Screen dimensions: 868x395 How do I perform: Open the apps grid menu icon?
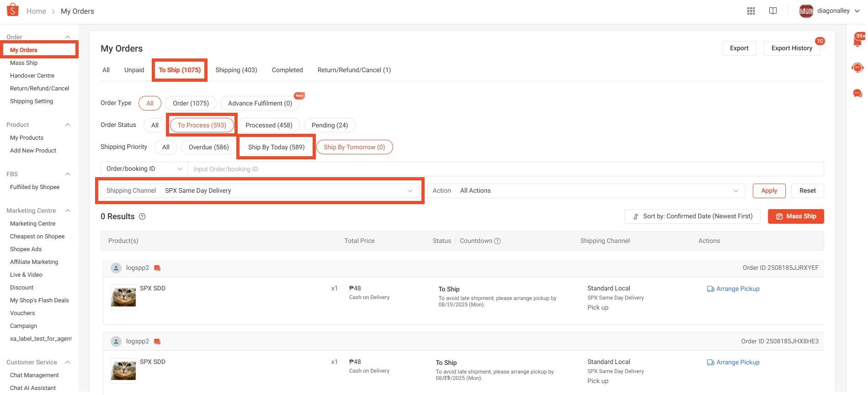(751, 11)
